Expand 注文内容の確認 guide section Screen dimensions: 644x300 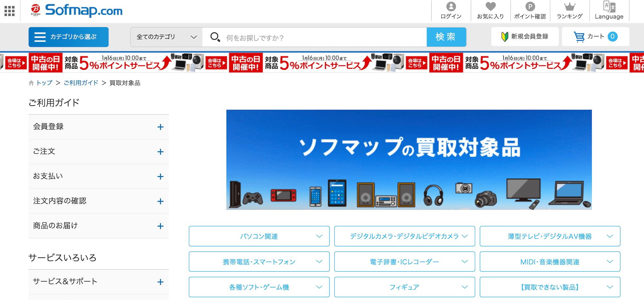point(99,201)
